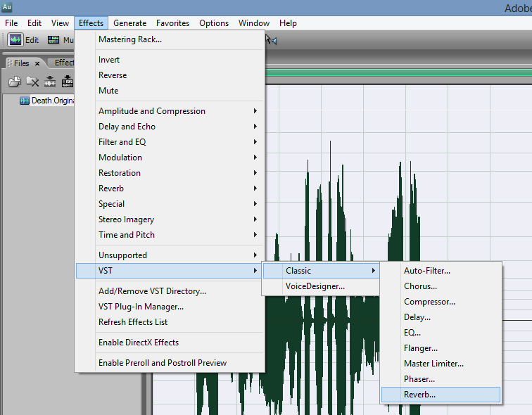This screenshot has width=532, height=415.
Task: Click Refresh Effects List
Action: tap(170, 322)
